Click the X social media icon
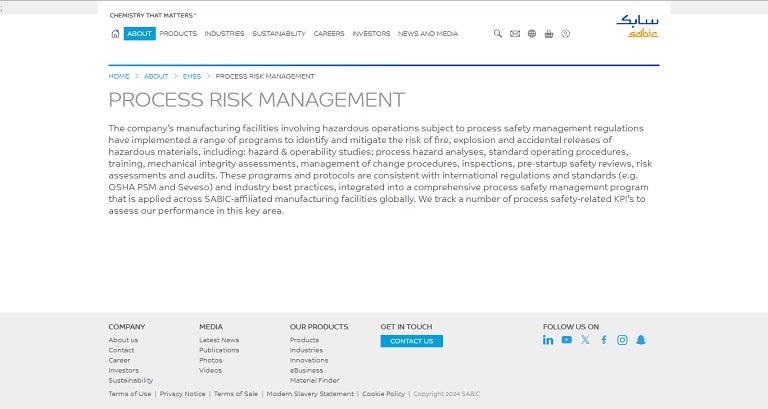 pos(585,340)
